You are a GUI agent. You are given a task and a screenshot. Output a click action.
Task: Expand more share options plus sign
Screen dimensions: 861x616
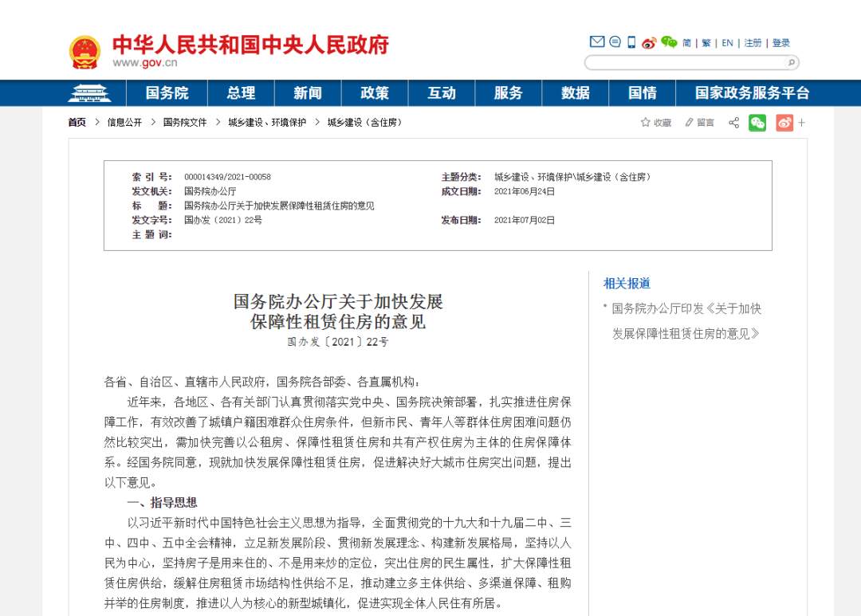pyautogui.click(x=802, y=123)
